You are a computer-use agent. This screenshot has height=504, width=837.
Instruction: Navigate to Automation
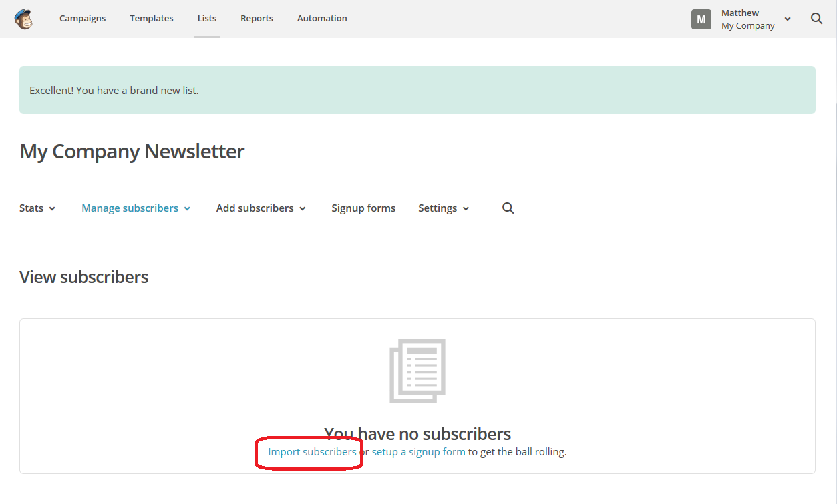[322, 19]
